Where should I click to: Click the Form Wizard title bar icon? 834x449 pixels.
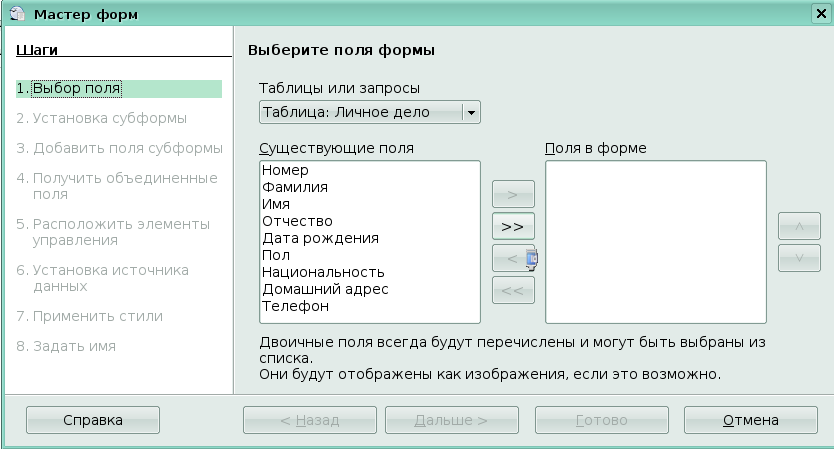[15, 14]
